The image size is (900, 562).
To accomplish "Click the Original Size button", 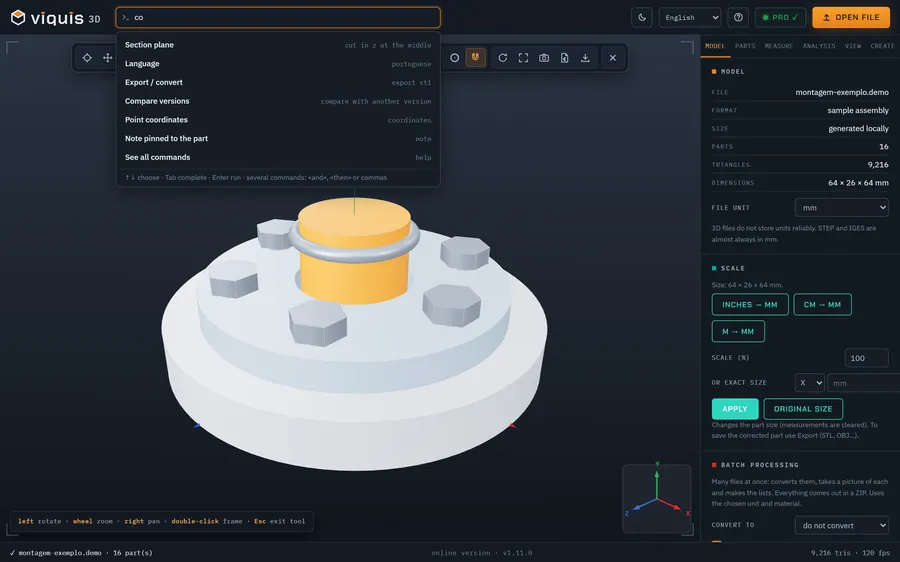I will click(x=803, y=409).
